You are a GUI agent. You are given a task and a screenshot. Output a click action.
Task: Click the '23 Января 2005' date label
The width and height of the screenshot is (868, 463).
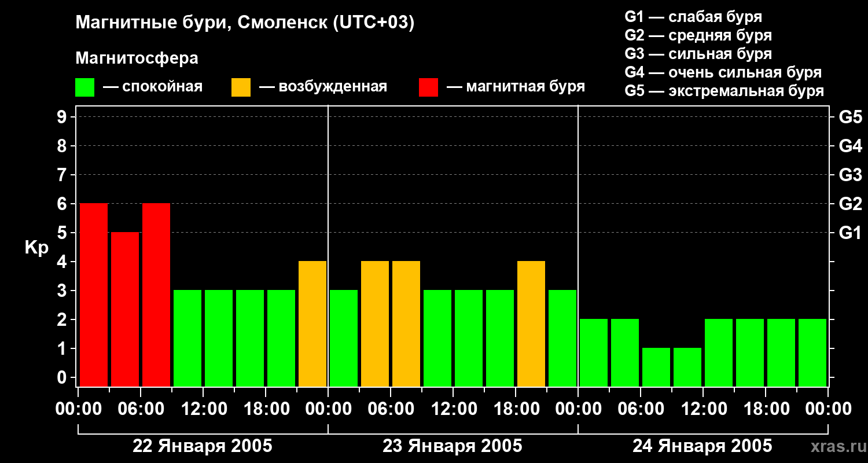pos(452,446)
